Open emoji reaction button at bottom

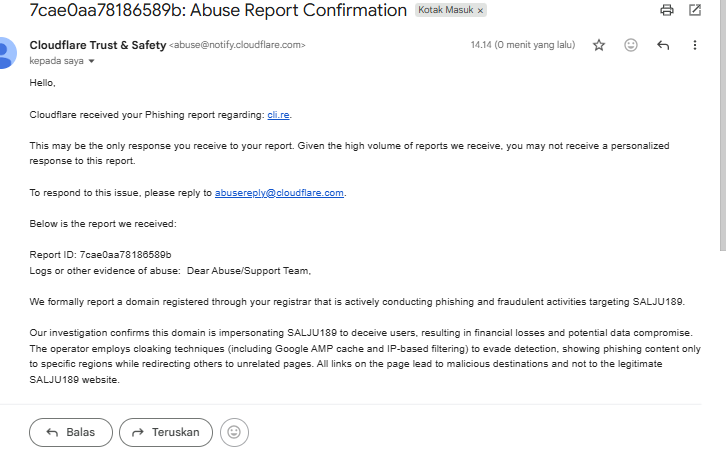234,432
